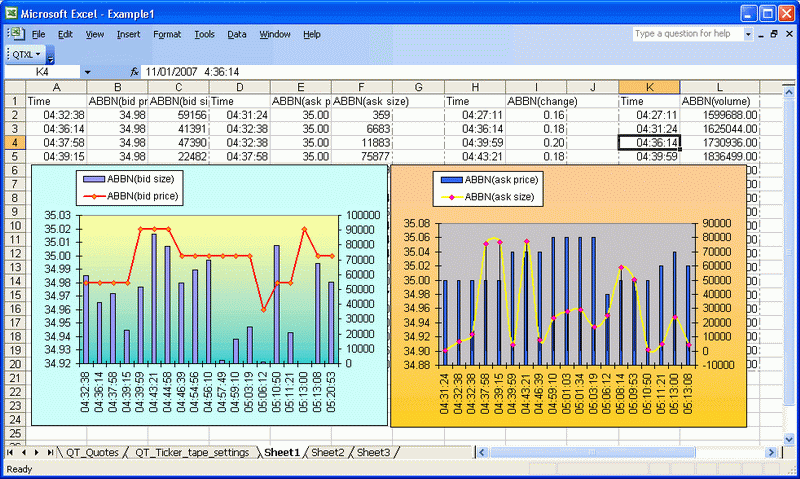800x479 pixels.
Task: Click the Excel workbook icon in menu bar
Action: 15,34
